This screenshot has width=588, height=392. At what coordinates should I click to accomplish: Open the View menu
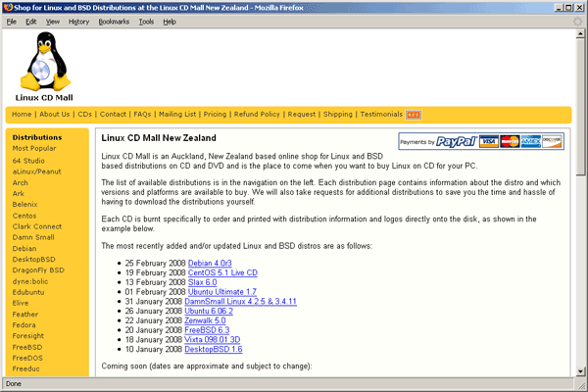(53, 22)
